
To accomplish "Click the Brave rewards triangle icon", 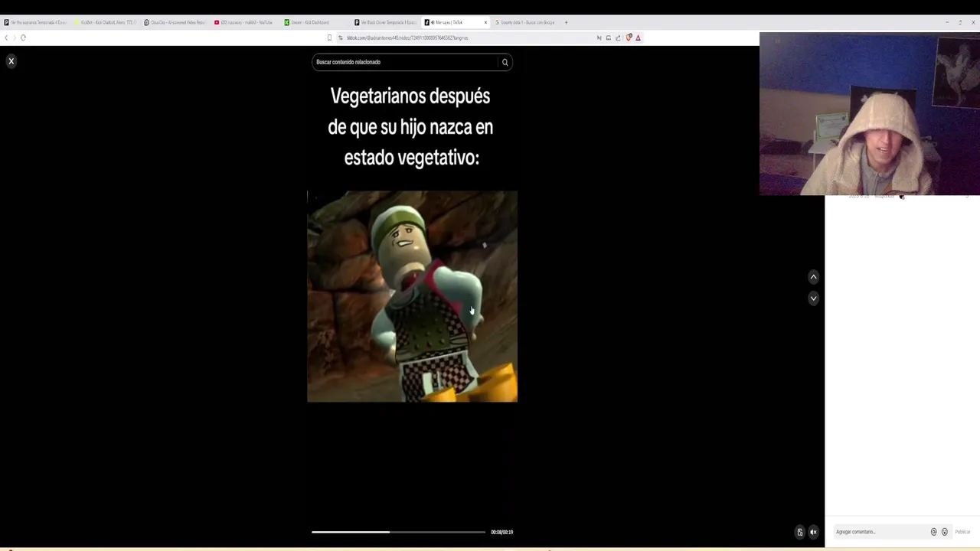I will (x=638, y=37).
